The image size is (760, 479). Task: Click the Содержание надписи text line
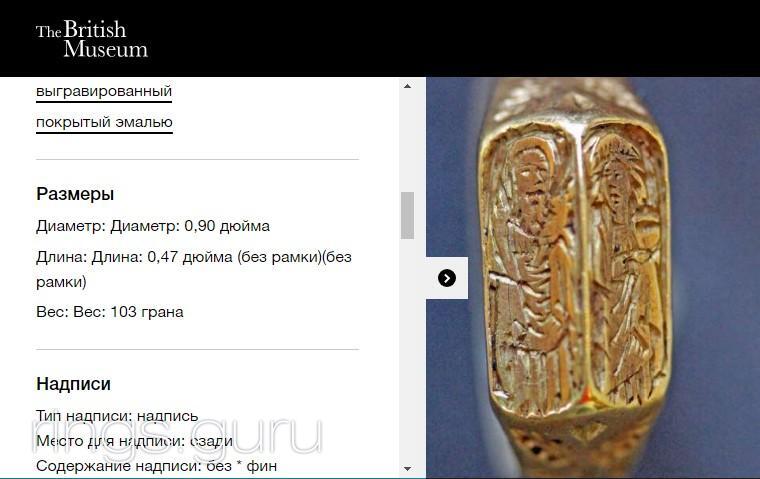(157, 466)
